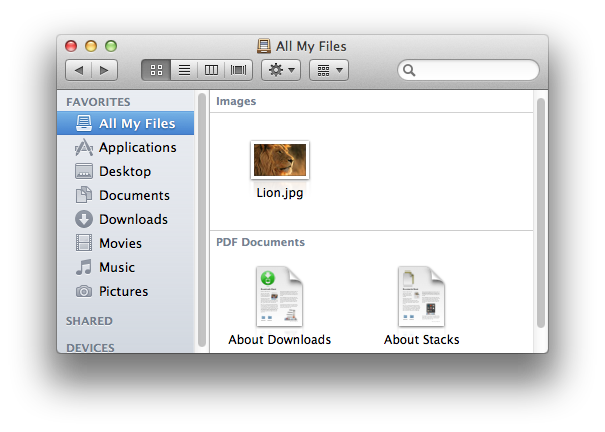Click the search field
The width and height of the screenshot is (605, 432).
(x=468, y=70)
